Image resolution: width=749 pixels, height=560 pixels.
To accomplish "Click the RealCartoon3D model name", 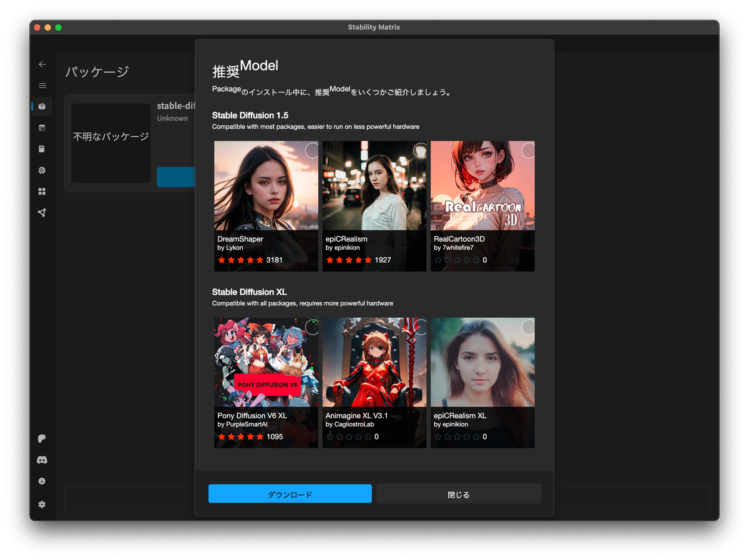I will coord(459,239).
